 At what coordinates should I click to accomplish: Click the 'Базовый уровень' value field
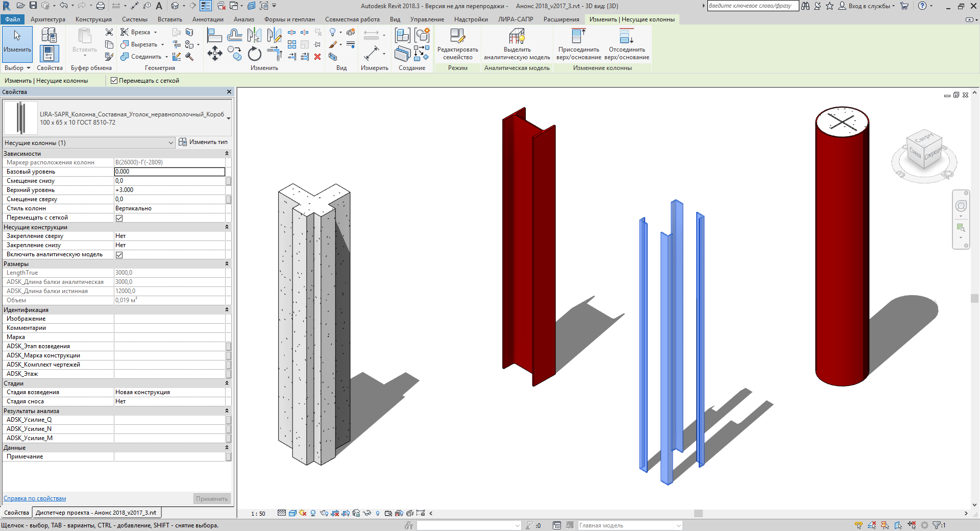[169, 172]
